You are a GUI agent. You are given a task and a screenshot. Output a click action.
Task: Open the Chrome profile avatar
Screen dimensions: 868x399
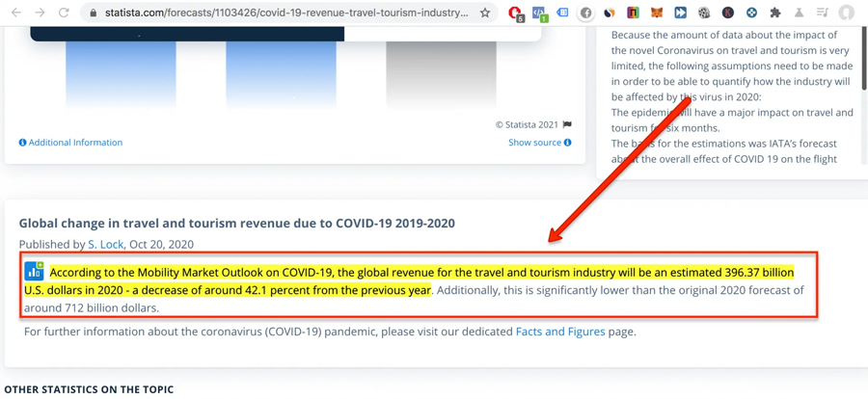(x=846, y=13)
